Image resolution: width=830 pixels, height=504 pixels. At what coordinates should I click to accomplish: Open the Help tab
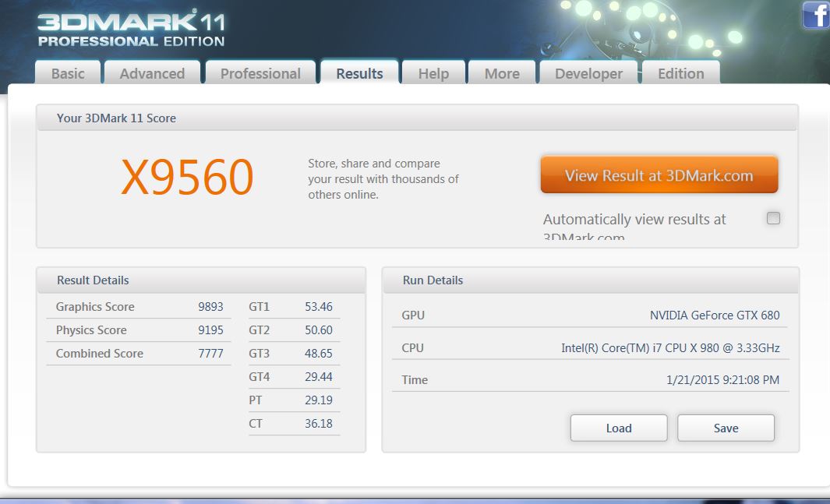click(433, 73)
